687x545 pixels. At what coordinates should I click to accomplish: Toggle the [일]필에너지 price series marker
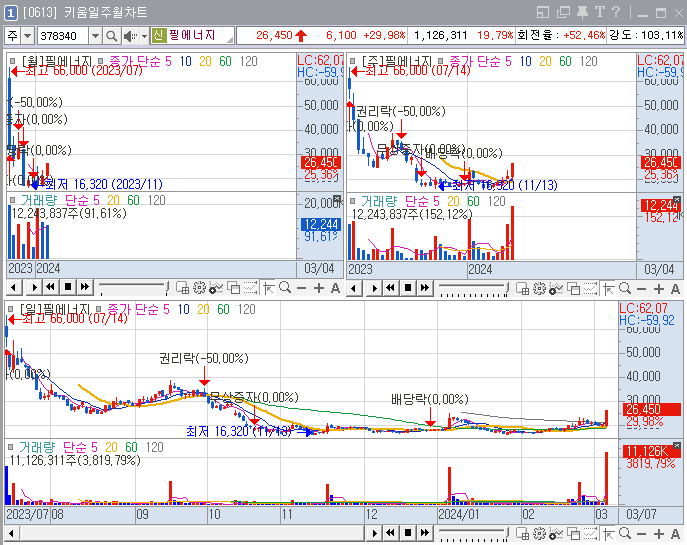point(11,309)
